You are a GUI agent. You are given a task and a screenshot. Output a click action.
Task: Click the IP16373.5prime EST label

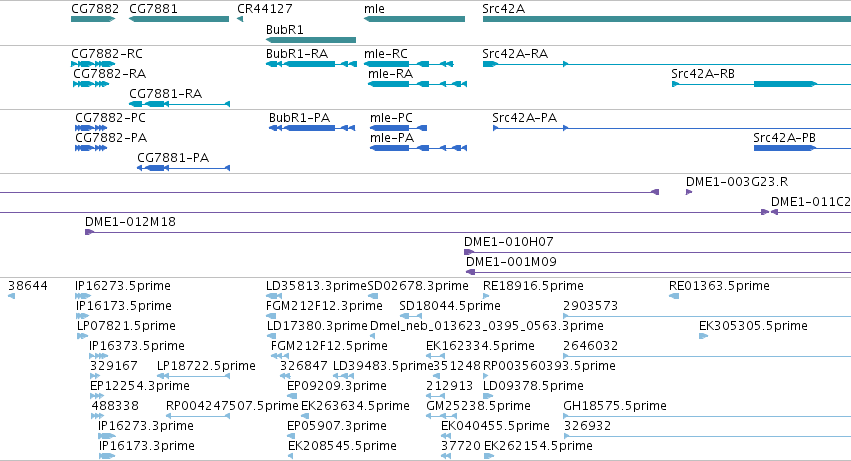pyautogui.click(x=137, y=346)
